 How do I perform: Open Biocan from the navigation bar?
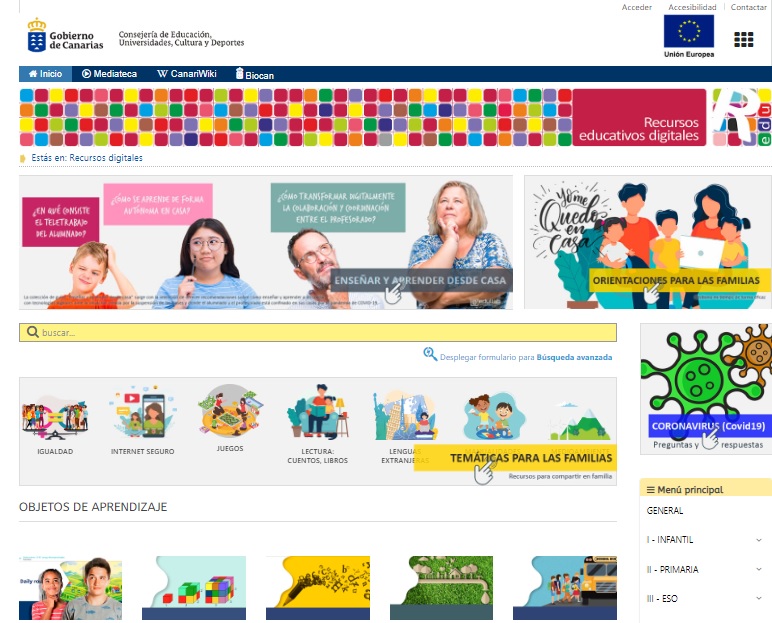[x=255, y=74]
